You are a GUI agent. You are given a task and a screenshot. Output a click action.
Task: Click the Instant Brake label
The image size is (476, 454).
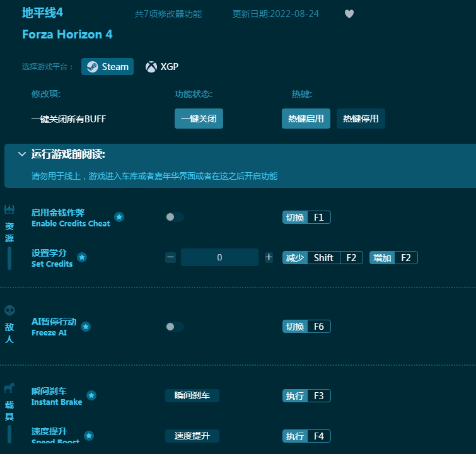coord(57,402)
